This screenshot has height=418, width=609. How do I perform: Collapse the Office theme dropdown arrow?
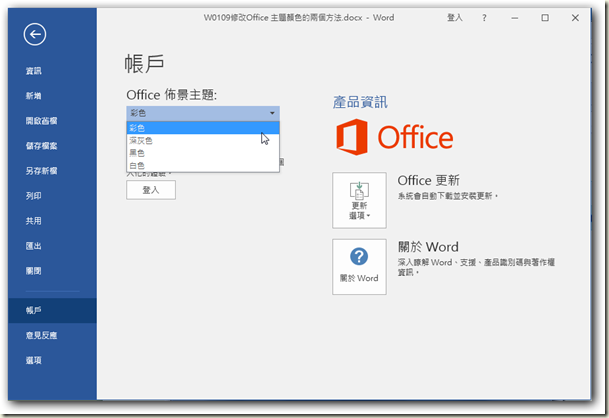tap(272, 113)
